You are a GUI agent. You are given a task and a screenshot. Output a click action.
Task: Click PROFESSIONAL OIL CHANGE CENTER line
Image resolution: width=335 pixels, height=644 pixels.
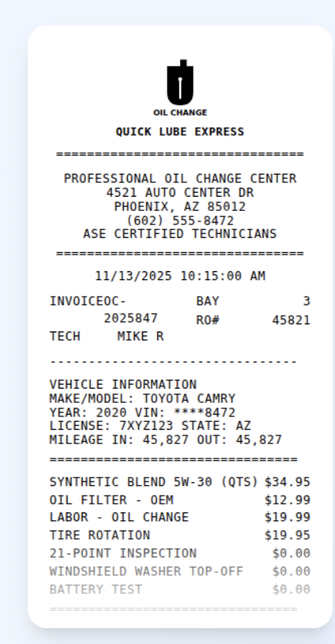click(180, 178)
